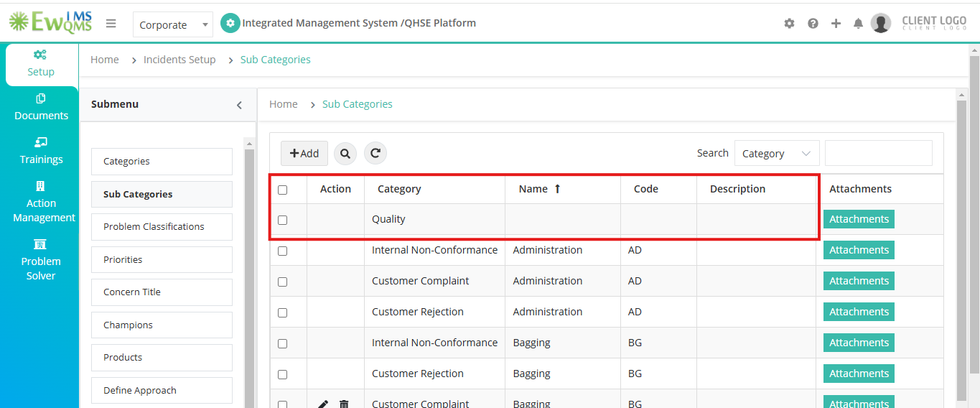Viewport: 980px width, 408px height.
Task: Open Attachments for Internal Non-Conformance Administration
Action: tap(859, 250)
